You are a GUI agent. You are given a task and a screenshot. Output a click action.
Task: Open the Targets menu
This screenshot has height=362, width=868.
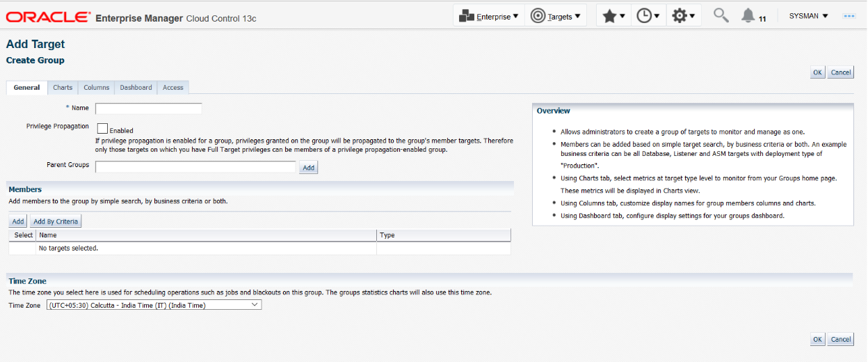(556, 16)
